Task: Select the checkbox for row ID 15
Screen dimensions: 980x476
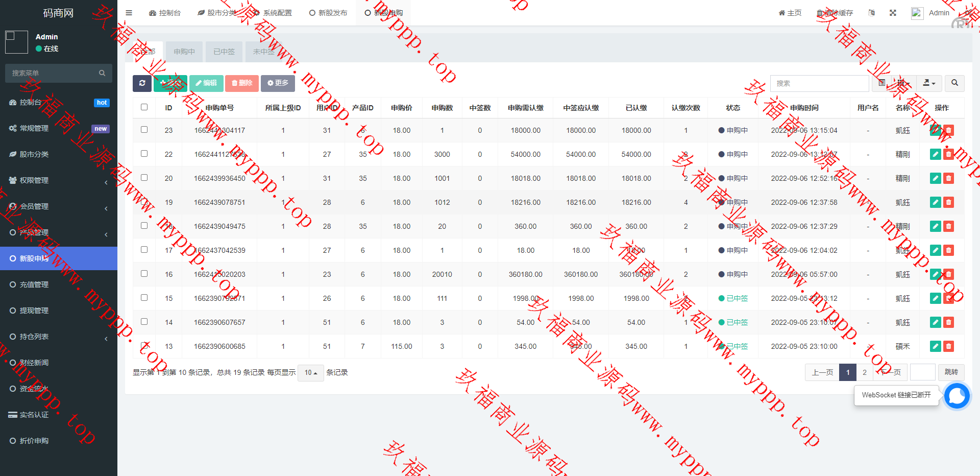Action: click(x=144, y=298)
